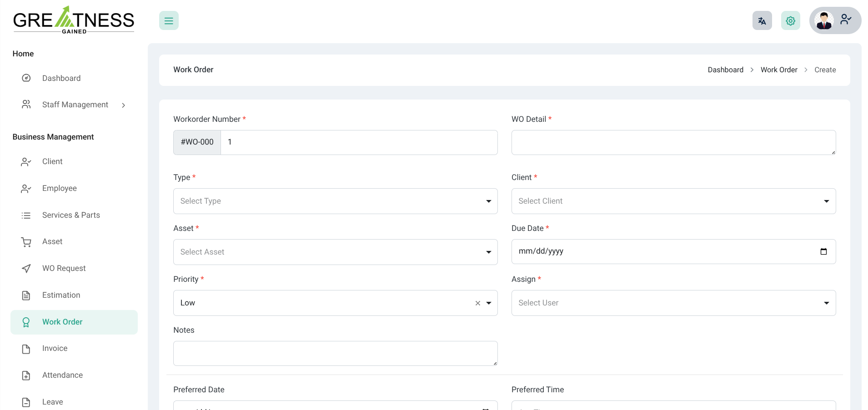Click the calendar icon in Due Date
This screenshot has width=868, height=410.
click(x=823, y=251)
